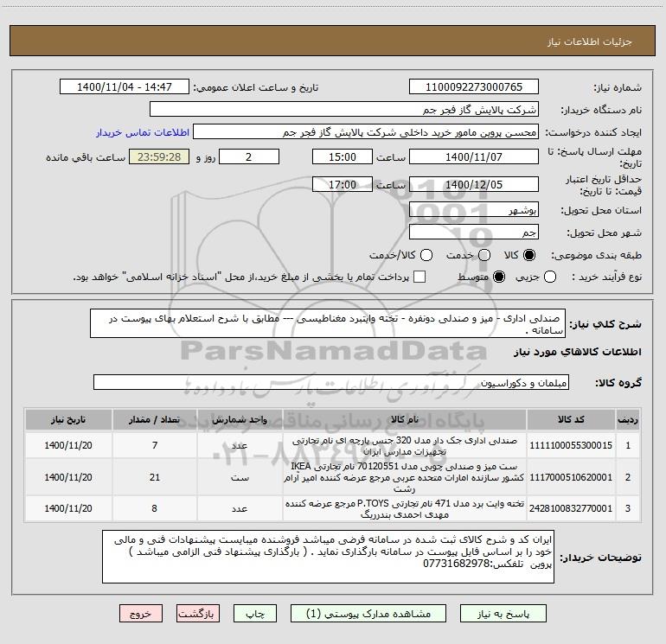Select the خدمت radio button

click(x=484, y=255)
